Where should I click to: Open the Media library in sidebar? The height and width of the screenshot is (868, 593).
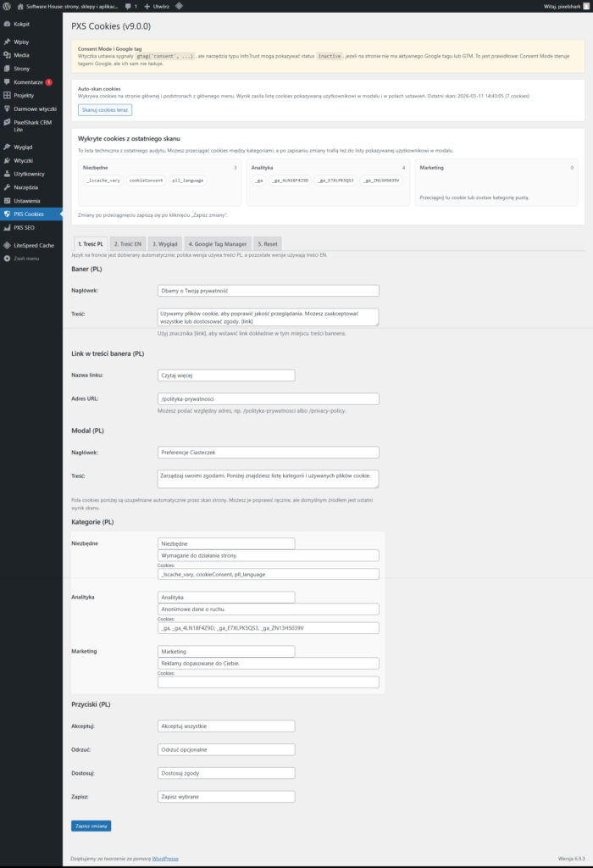21,54
